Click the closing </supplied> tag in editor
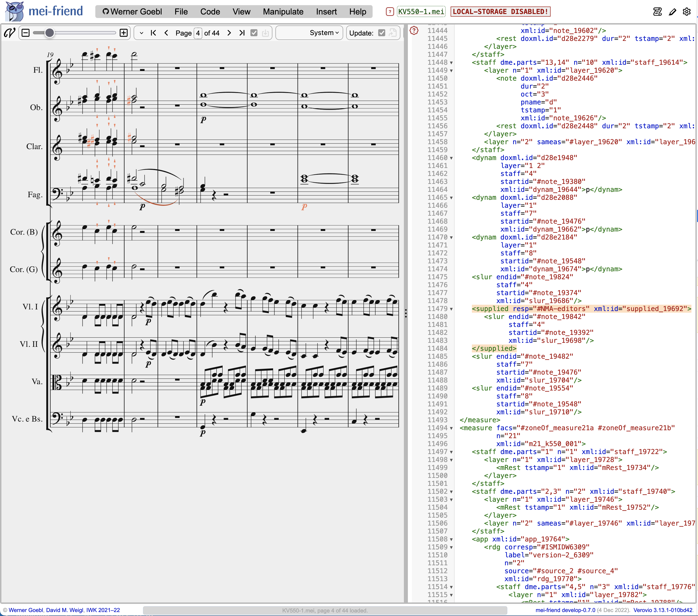The image size is (698, 616). coord(494,348)
